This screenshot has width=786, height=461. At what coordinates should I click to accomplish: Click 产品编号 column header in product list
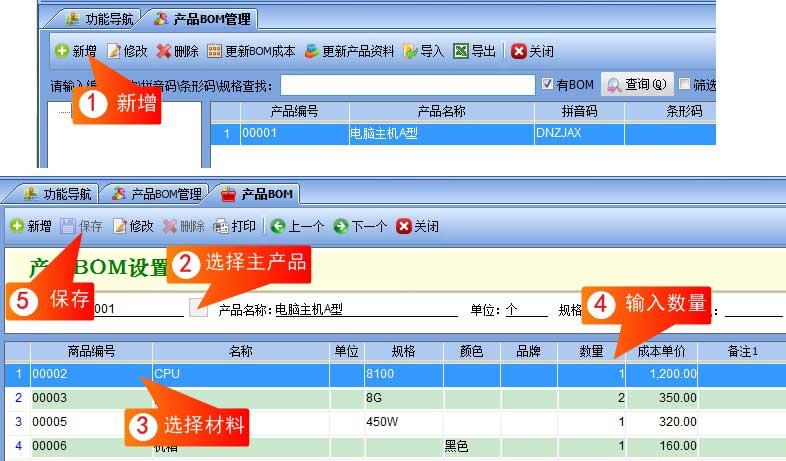[x=295, y=111]
